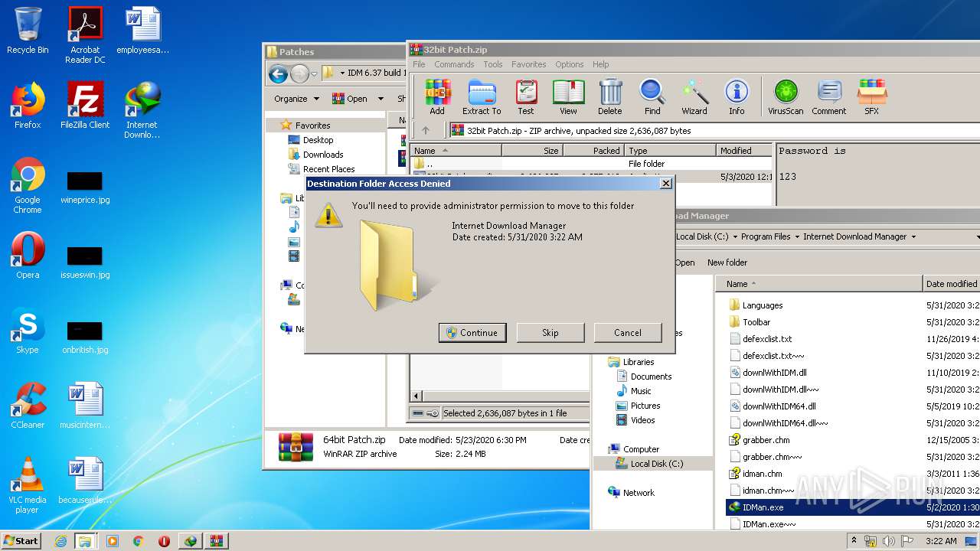This screenshot has height=551, width=980.
Task: Show archive Info in WinRAR
Action: coord(737,97)
